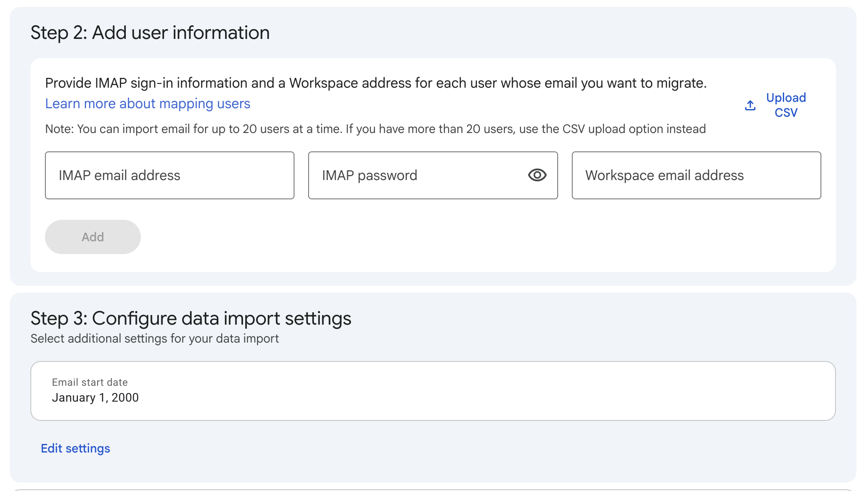Click the Select additional settings subtitle
Screen dimensions: 868x491
(x=155, y=339)
